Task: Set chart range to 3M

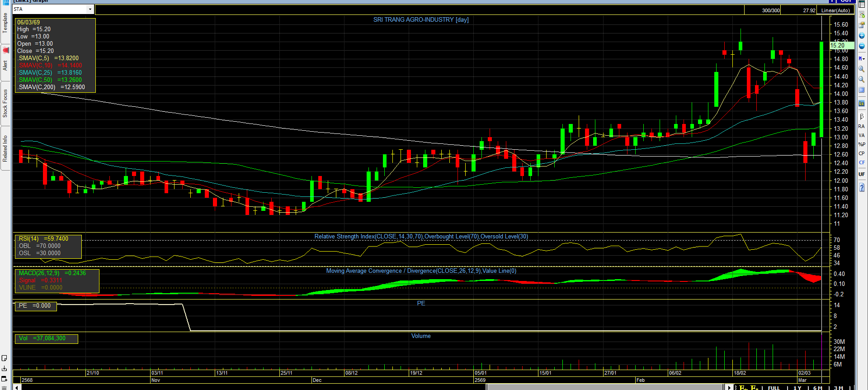Action: click(839, 388)
